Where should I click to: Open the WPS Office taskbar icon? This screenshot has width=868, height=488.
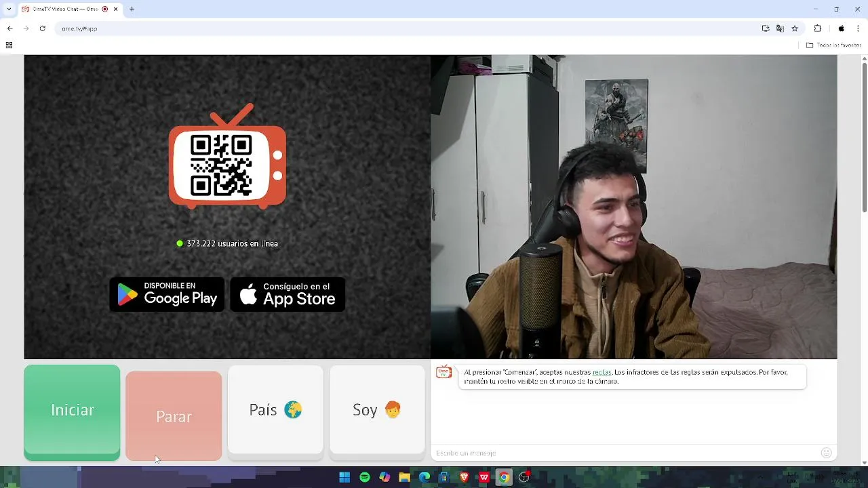click(x=484, y=477)
